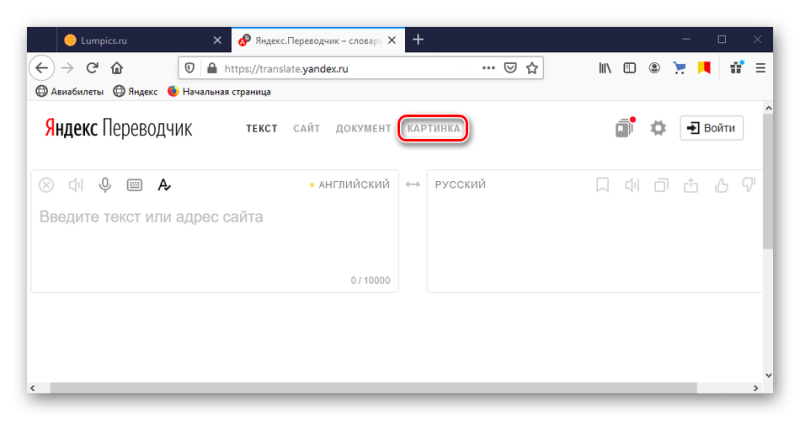Open the Авиабилеты bookmark
The width and height of the screenshot is (800, 438).
pos(69,91)
